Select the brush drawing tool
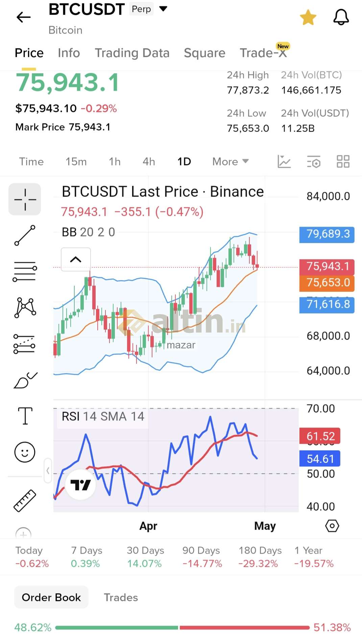This screenshot has width=362, height=644. 25,381
